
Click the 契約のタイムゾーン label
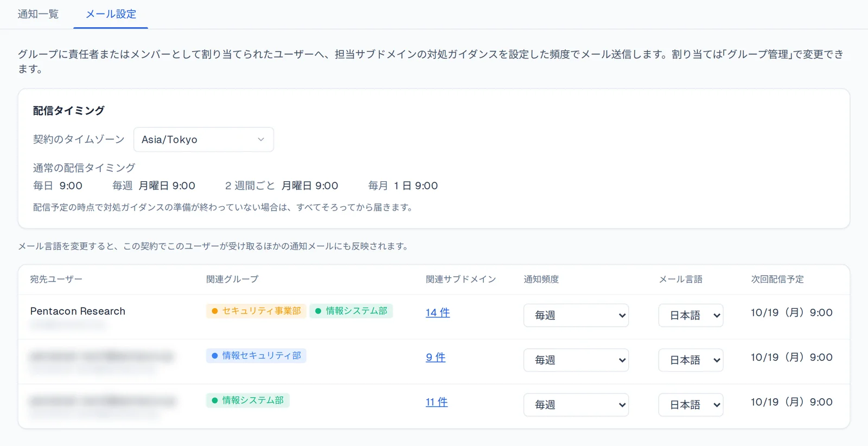click(x=79, y=139)
